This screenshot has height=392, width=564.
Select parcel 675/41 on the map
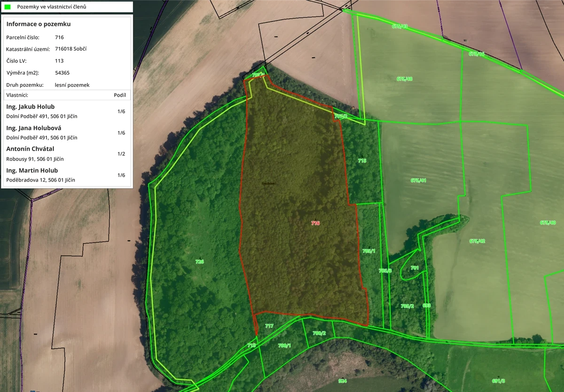pos(418,180)
